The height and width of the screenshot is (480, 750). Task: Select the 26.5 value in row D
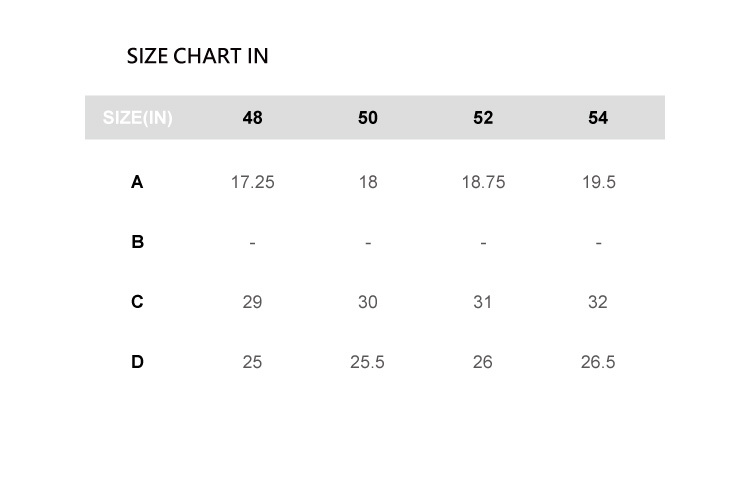598,362
